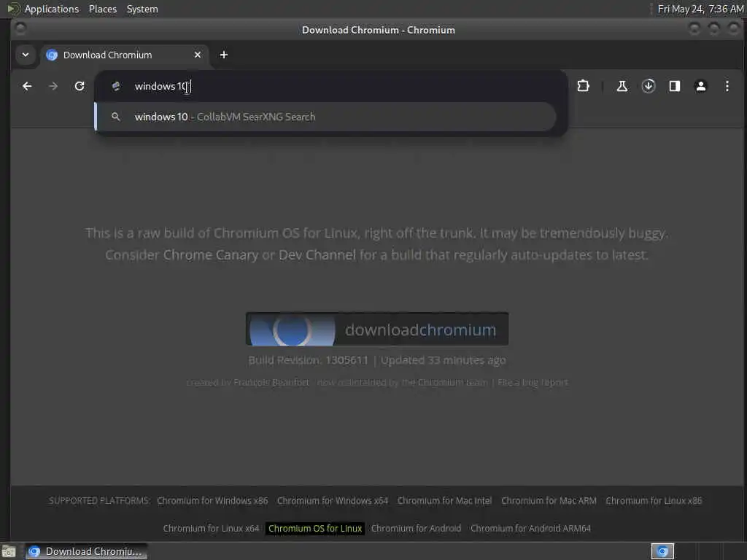Image resolution: width=747 pixels, height=560 pixels.
Task: Click Build Revision 1305611 text
Action: pos(309,360)
